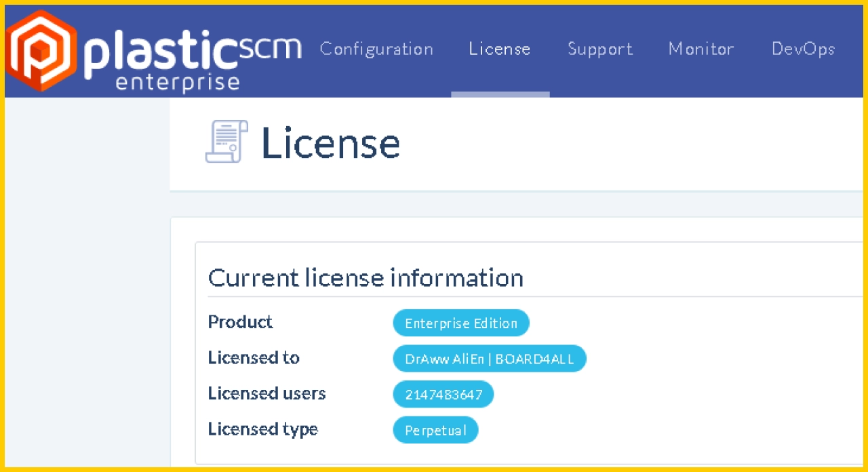This screenshot has width=868, height=472.
Task: Click the plasticSCM enterprise wordmark
Action: [x=193, y=60]
